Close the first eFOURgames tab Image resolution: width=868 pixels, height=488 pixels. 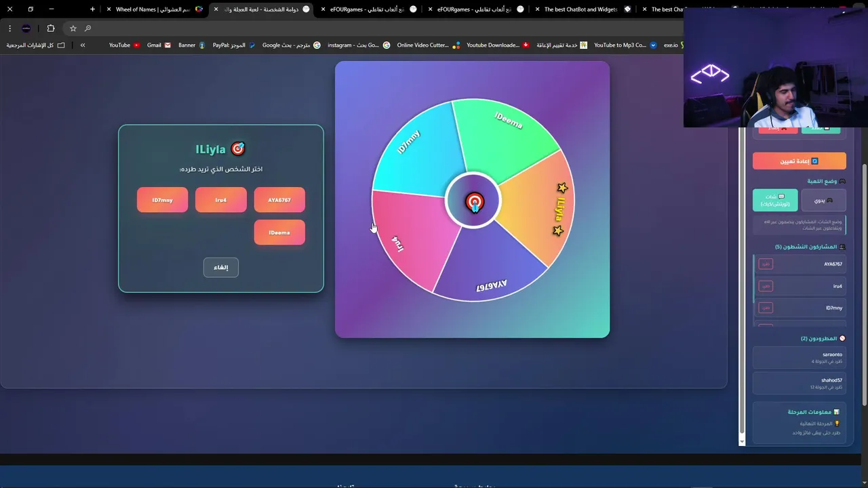pos(323,9)
